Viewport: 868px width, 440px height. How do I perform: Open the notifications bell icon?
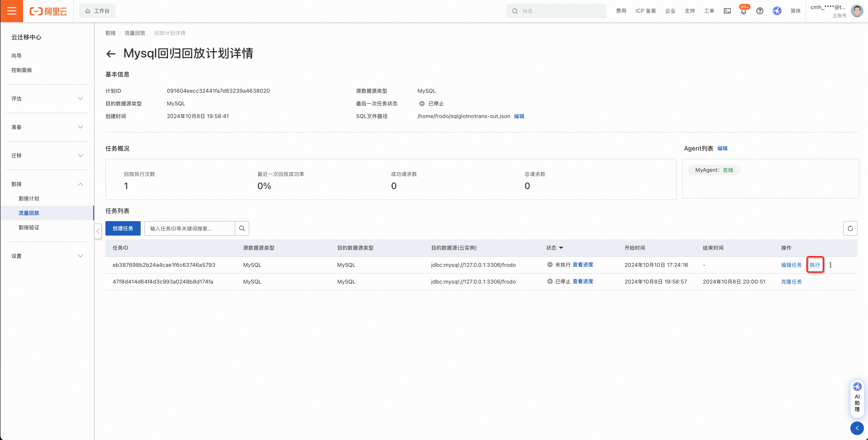[743, 11]
